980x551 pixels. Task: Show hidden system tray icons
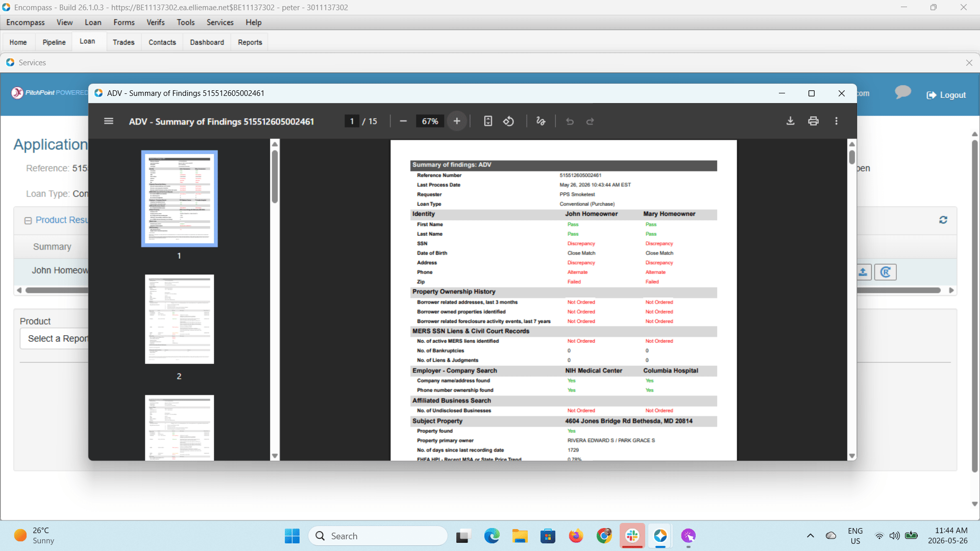[810, 536]
